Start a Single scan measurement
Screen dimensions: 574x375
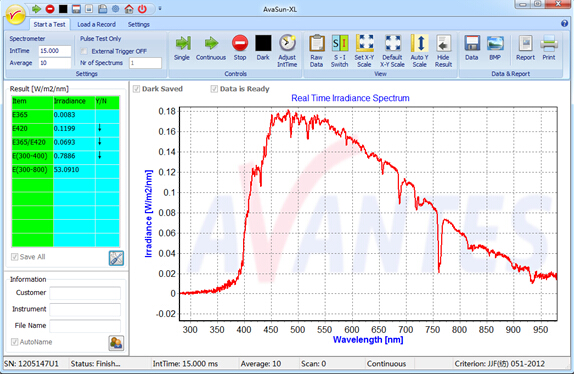182,48
